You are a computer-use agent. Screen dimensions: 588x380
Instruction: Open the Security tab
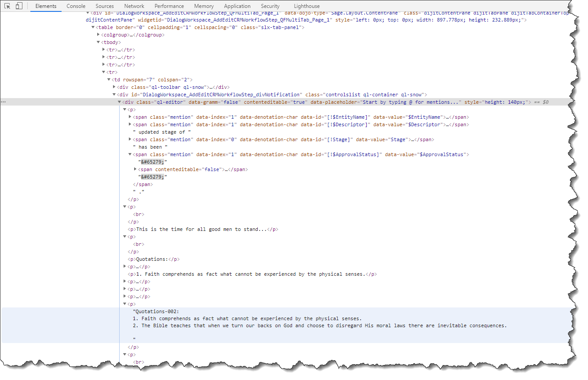270,6
